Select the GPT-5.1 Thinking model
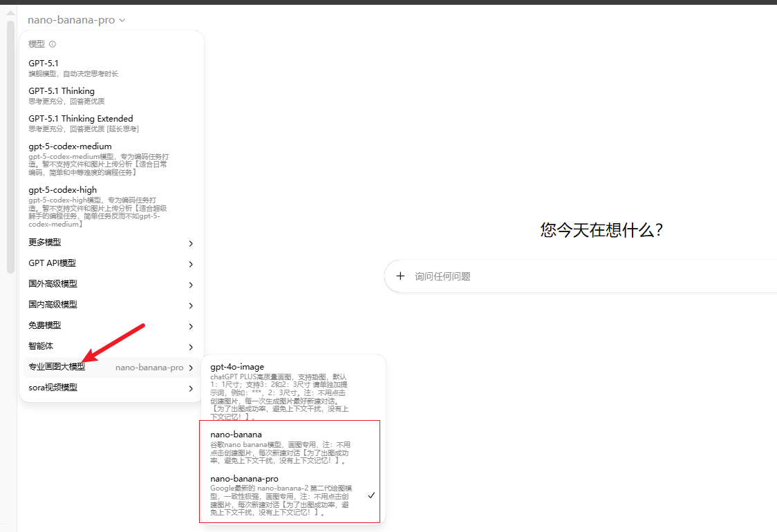 (111, 95)
